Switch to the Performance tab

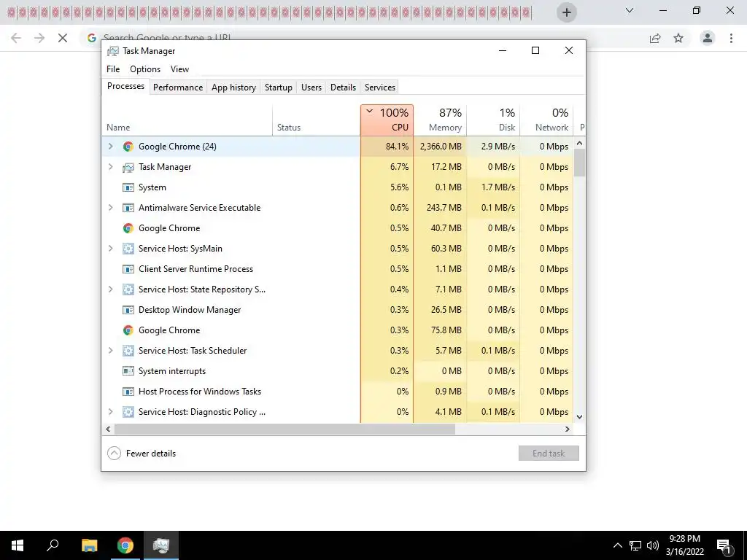(178, 87)
